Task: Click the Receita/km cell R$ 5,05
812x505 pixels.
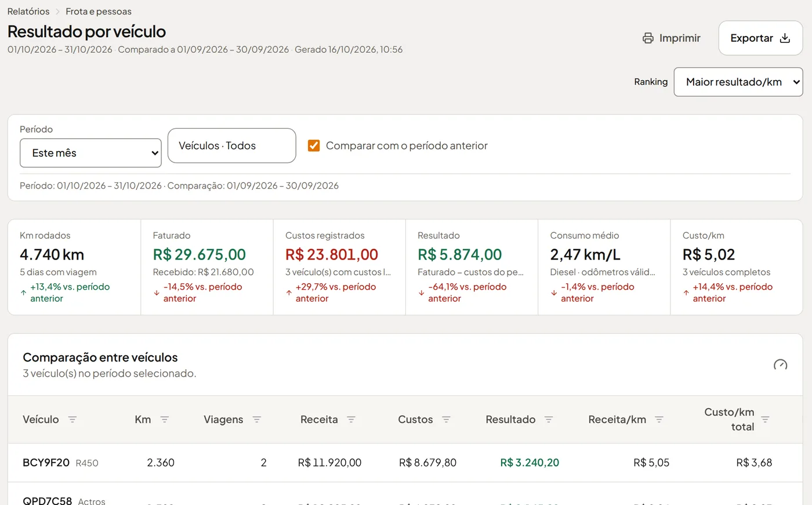Action: (x=651, y=463)
